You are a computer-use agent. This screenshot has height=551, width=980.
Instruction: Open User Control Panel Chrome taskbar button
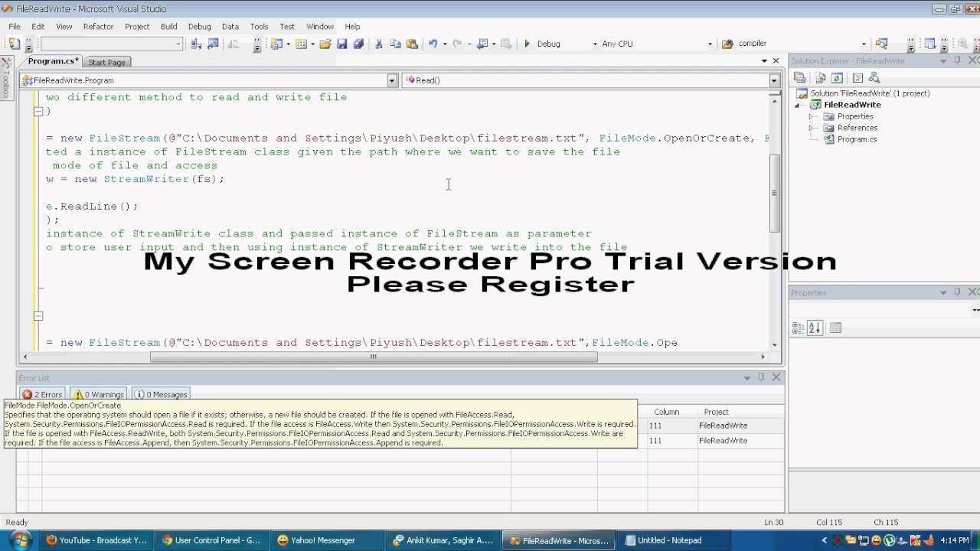click(x=211, y=540)
